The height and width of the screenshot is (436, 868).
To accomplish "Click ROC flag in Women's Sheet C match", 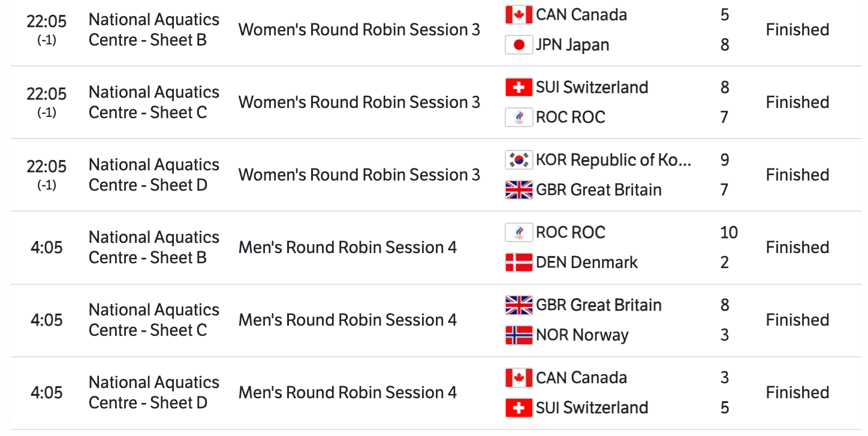I will point(519,118).
